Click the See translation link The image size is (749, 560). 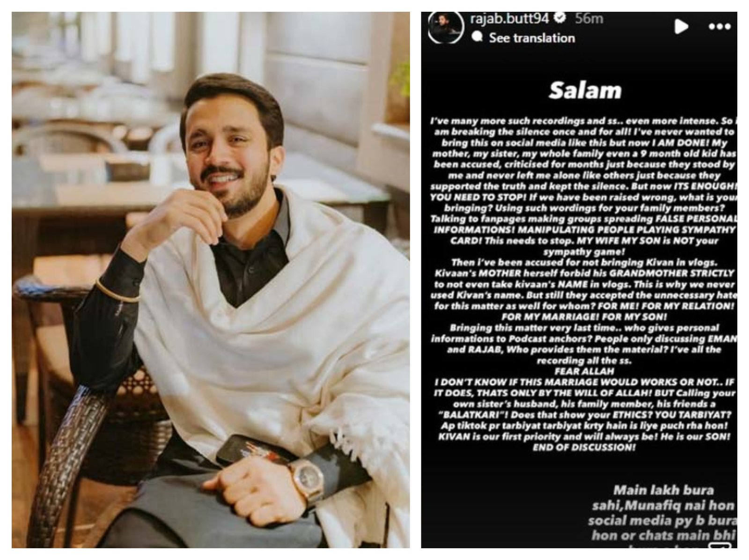[532, 38]
